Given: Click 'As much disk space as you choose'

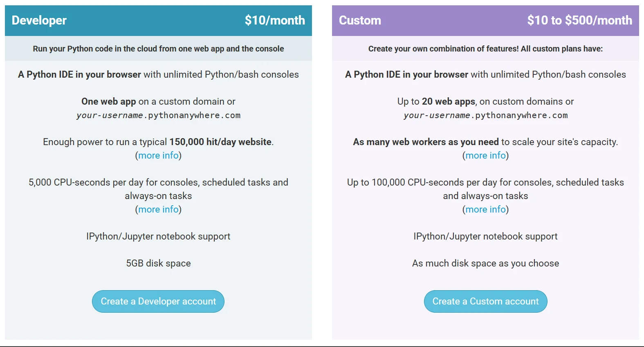Looking at the screenshot, I should point(485,263).
